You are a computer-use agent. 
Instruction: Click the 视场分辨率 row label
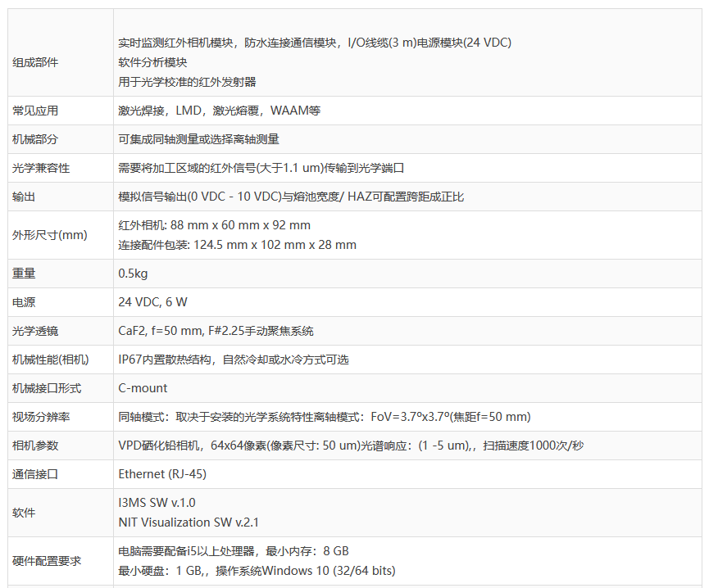pos(41,417)
